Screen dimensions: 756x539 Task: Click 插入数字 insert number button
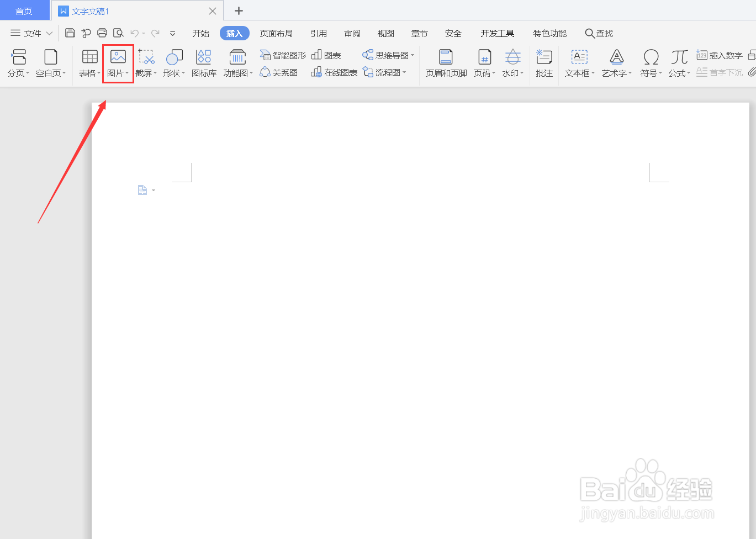pyautogui.click(x=720, y=55)
